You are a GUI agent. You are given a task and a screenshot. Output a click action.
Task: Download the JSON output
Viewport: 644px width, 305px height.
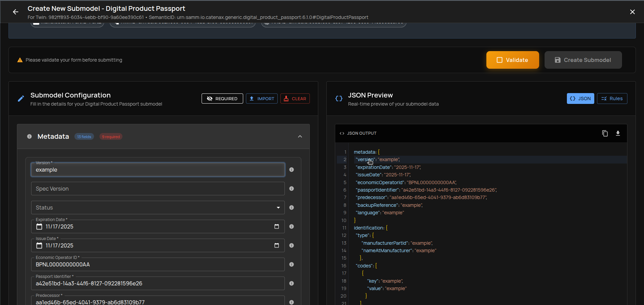click(x=618, y=133)
